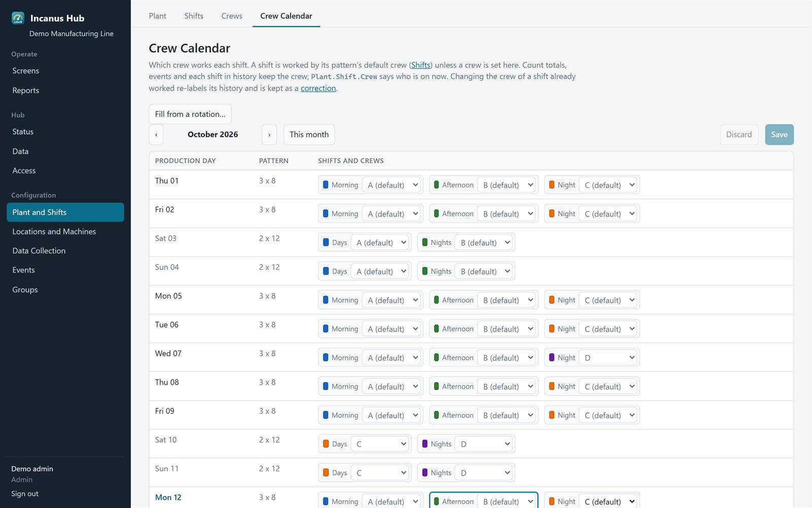The image size is (812, 508).
Task: Switch to the Crews tab
Action: [232, 16]
